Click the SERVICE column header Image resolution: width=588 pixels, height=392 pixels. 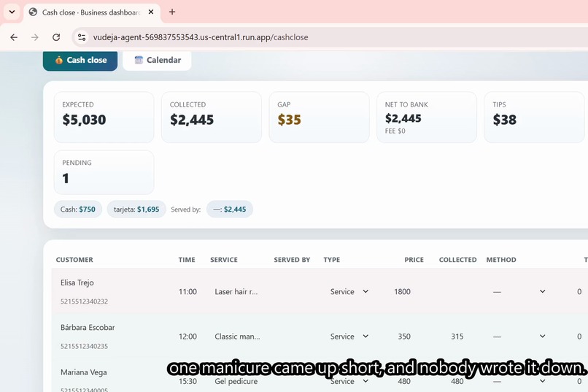224,260
